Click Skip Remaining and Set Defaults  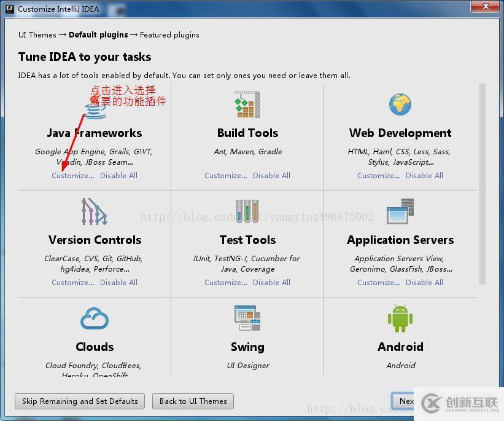(x=80, y=401)
